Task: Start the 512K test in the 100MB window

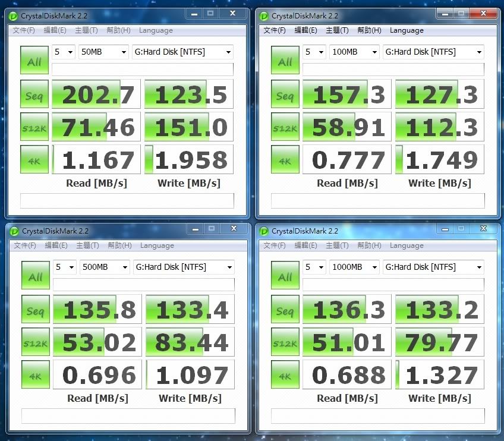Action: (x=285, y=127)
